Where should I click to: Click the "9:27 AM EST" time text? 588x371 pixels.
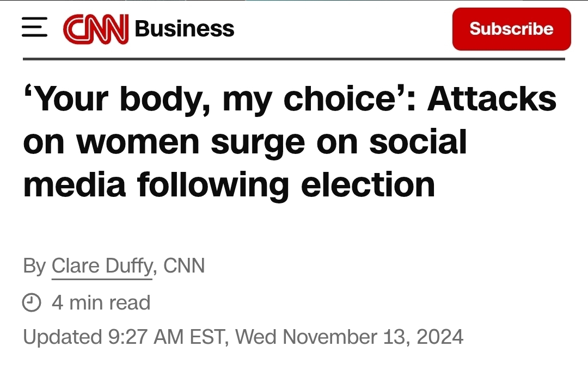164,337
